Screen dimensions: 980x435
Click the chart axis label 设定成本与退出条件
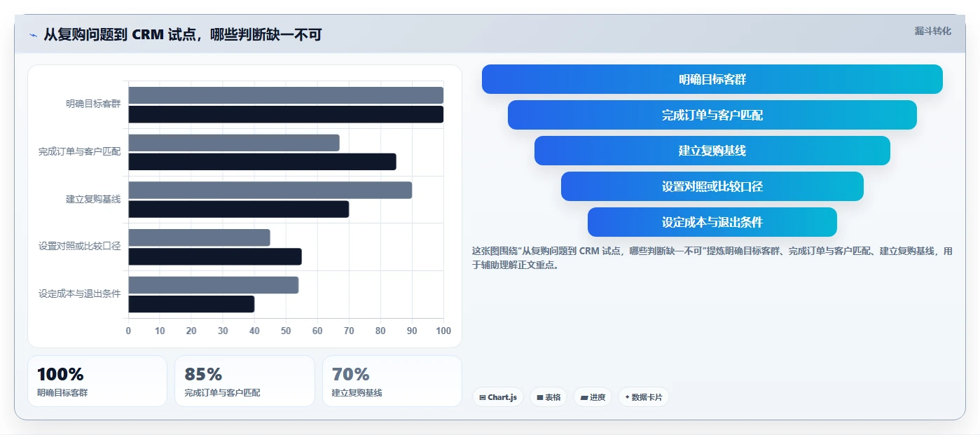point(80,294)
